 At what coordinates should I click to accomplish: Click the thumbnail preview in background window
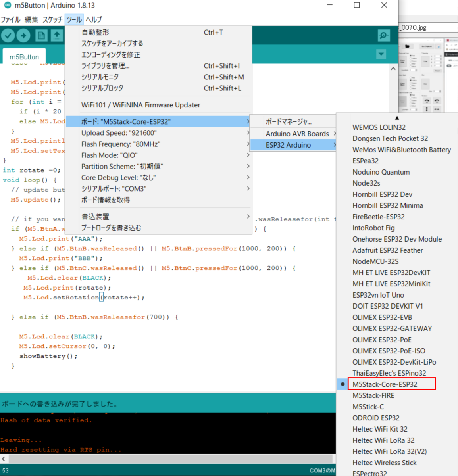(421, 75)
